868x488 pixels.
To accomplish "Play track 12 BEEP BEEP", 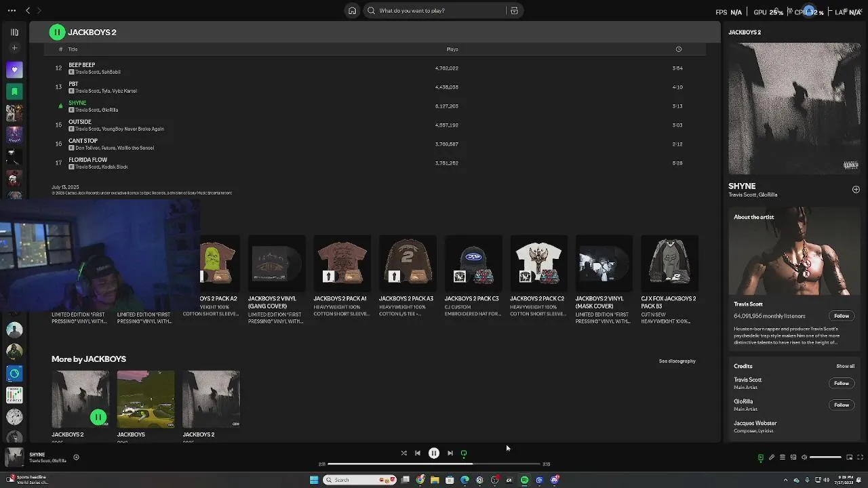I will [374, 68].
